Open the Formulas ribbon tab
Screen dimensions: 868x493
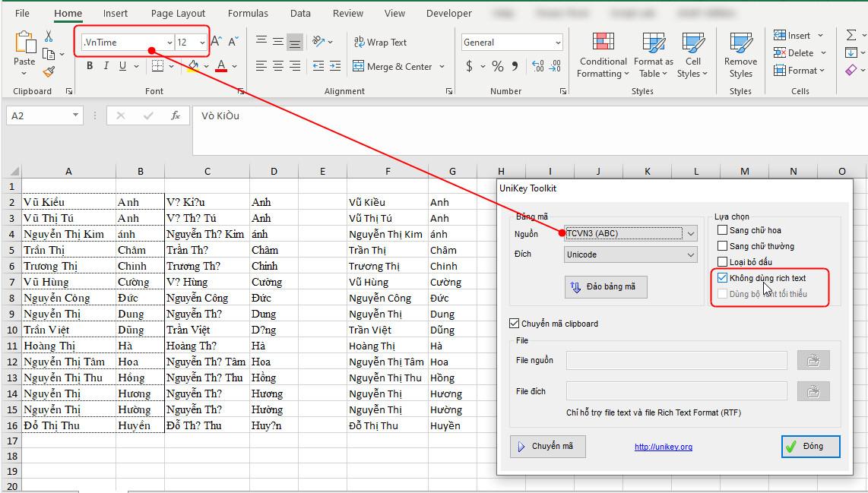(248, 13)
